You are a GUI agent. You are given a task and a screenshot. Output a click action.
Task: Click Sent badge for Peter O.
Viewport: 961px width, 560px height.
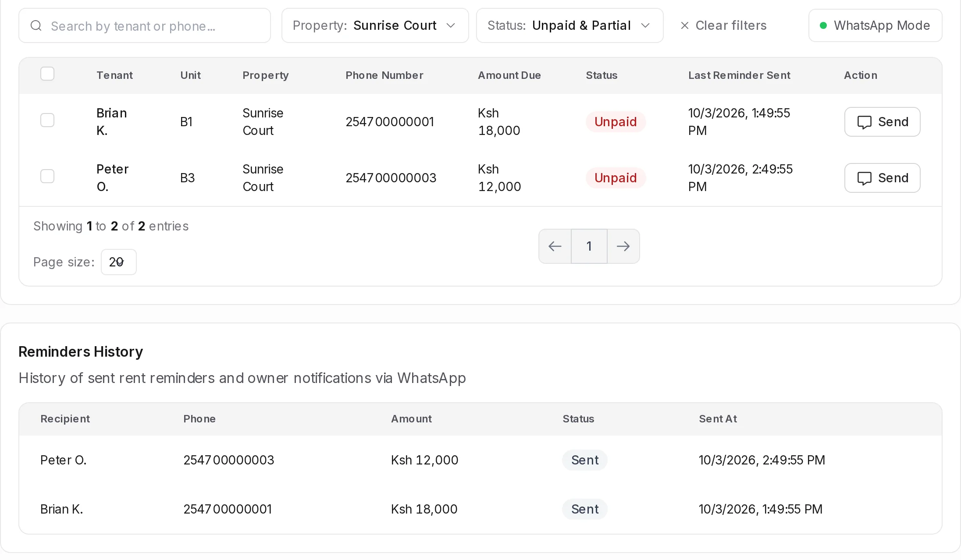click(x=585, y=460)
